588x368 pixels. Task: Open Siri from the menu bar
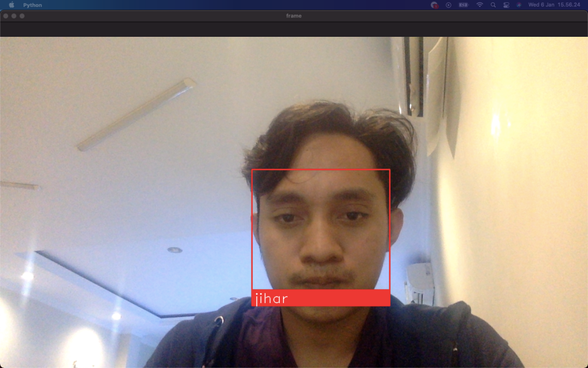tap(520, 5)
